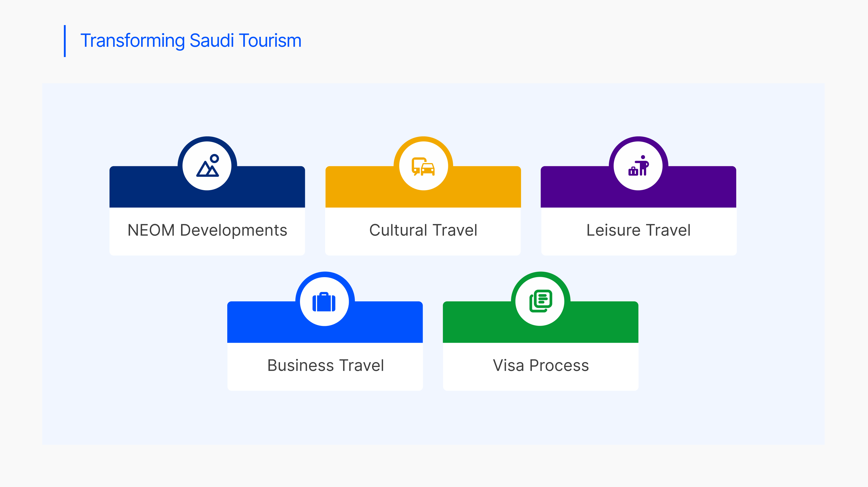This screenshot has width=868, height=487.
Task: Click the briefcase icon
Action: pyautogui.click(x=324, y=302)
